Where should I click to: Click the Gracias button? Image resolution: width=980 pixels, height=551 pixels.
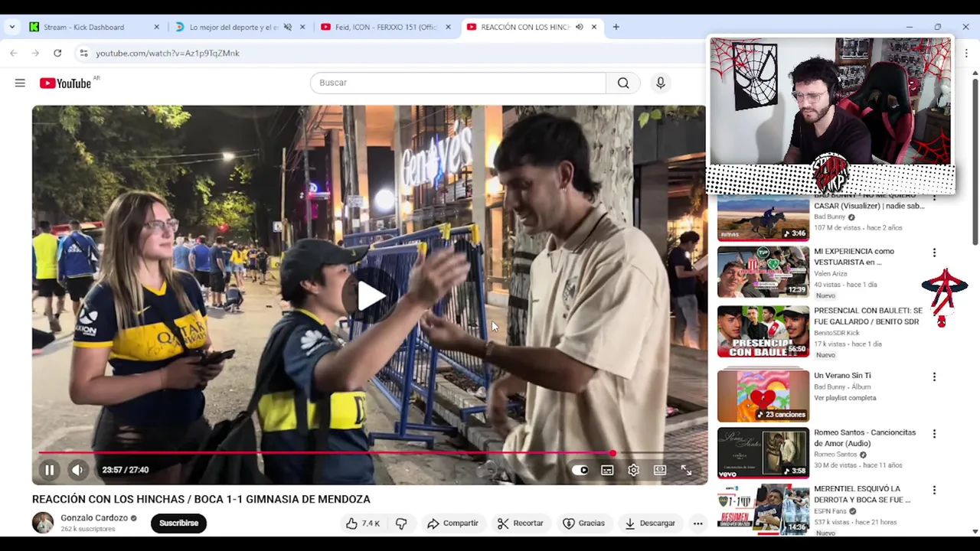tap(583, 523)
